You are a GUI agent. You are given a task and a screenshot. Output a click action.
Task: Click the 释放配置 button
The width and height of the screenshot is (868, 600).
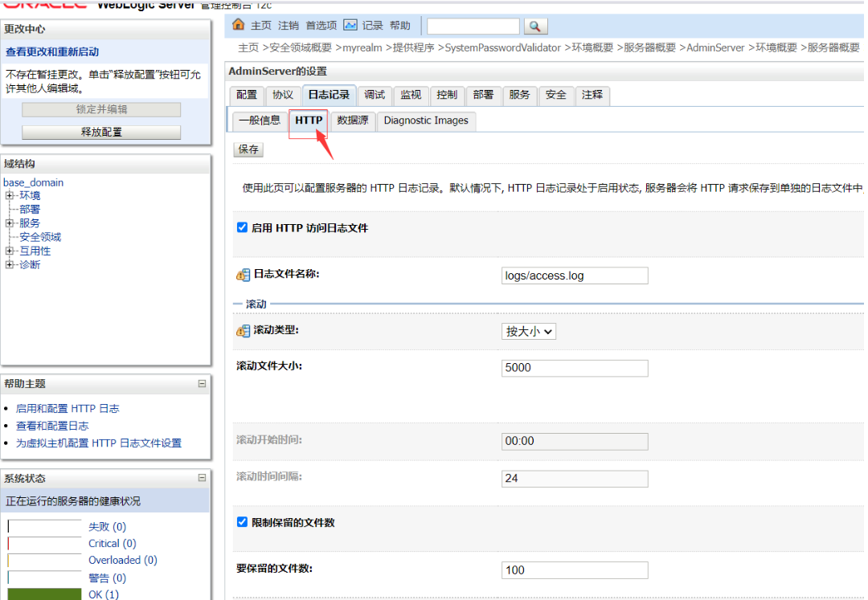tap(101, 132)
